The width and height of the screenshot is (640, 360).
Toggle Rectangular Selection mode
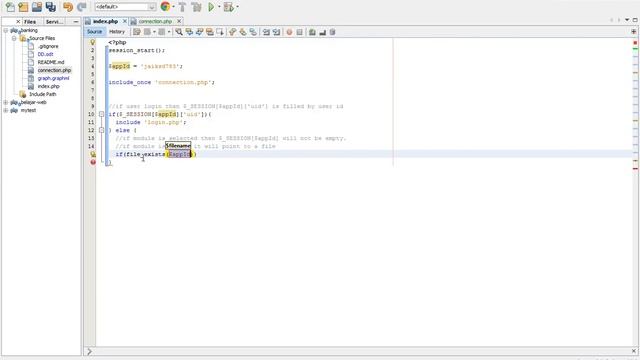click(220, 32)
